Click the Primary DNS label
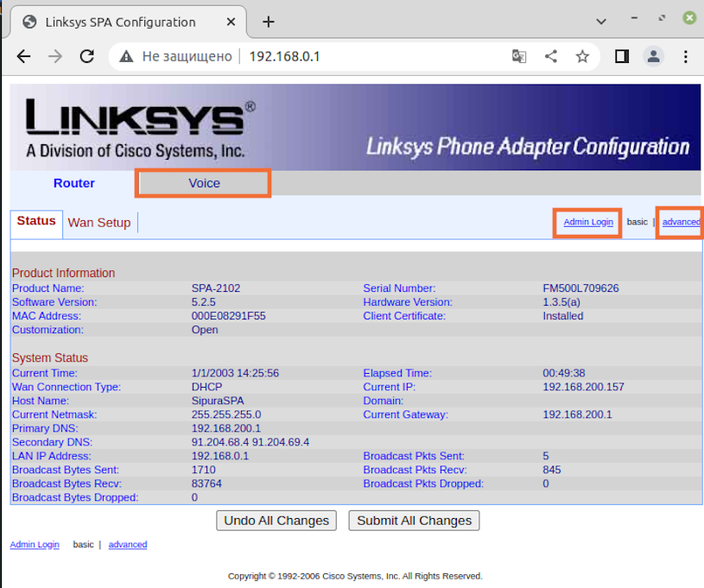 tap(45, 428)
